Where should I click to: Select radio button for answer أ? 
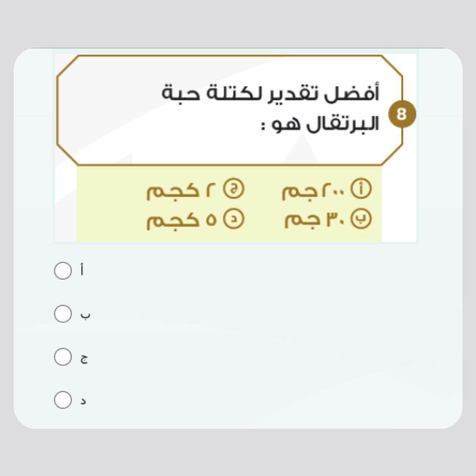(63, 271)
